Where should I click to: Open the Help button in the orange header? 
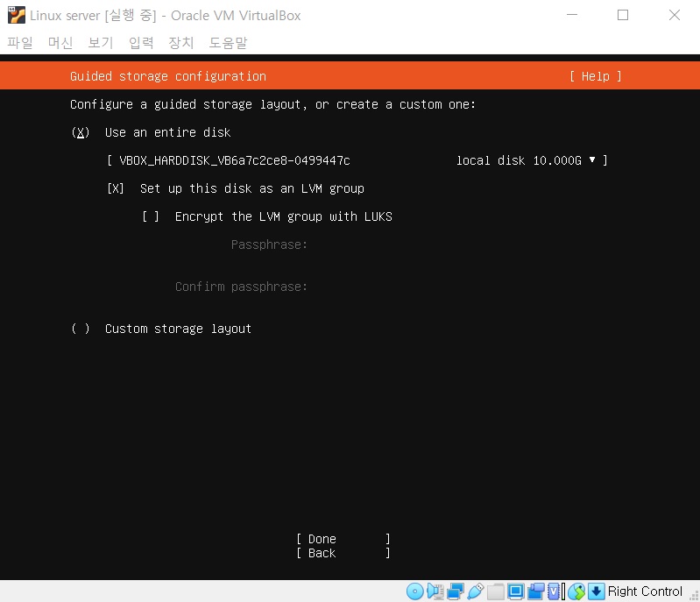pyautogui.click(x=596, y=76)
